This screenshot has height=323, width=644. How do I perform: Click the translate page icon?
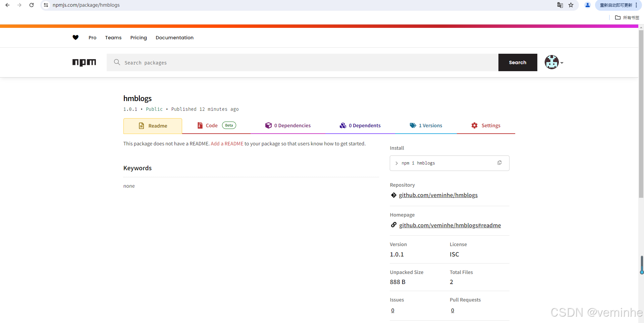pos(560,5)
